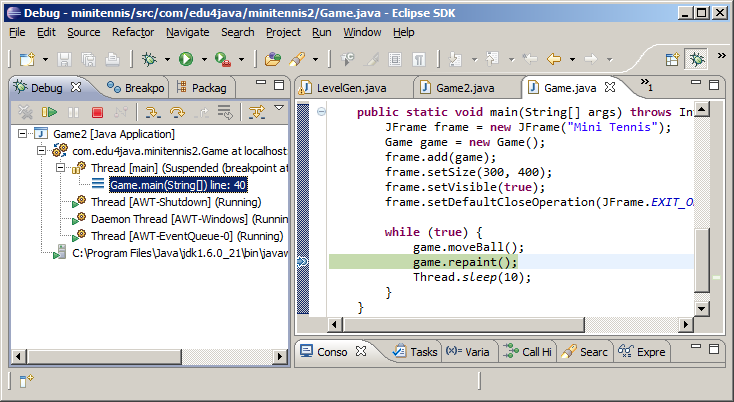Switch to the Expressions tab
The image size is (734, 402).
point(642,352)
